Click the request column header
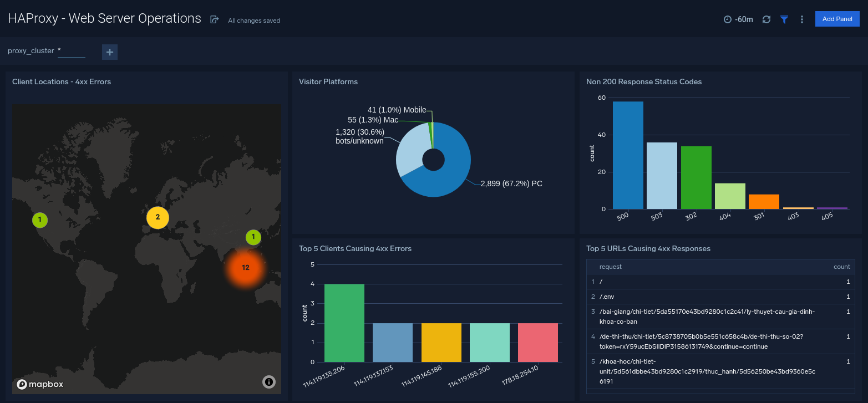Viewport: 868px width, 403px height. coord(610,267)
